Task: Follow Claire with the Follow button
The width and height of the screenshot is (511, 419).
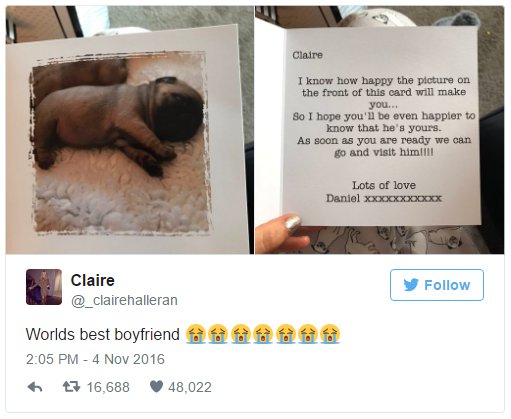Action: coord(437,285)
